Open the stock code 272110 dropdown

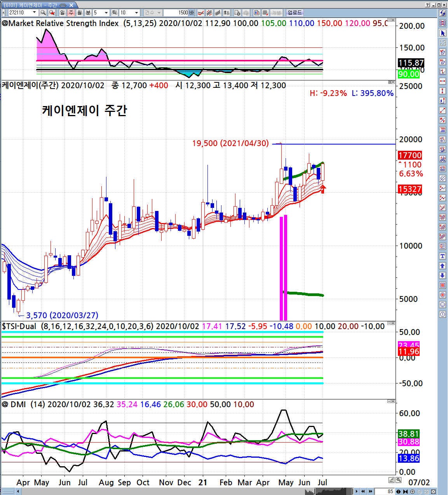point(35,12)
